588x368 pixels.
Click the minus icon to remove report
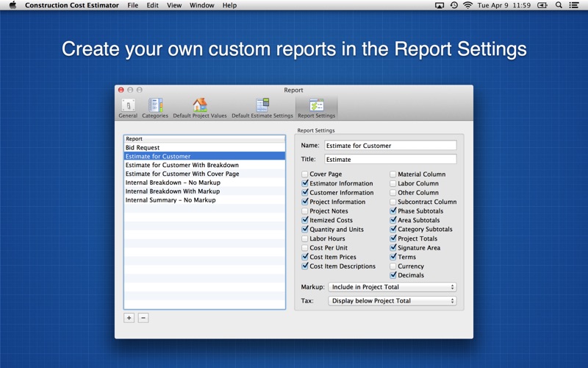pyautogui.click(x=143, y=318)
